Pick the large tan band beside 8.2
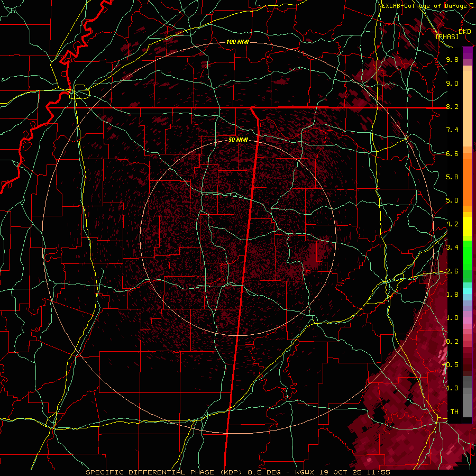Viewport: 476px width, 476px height. pyautogui.click(x=467, y=108)
